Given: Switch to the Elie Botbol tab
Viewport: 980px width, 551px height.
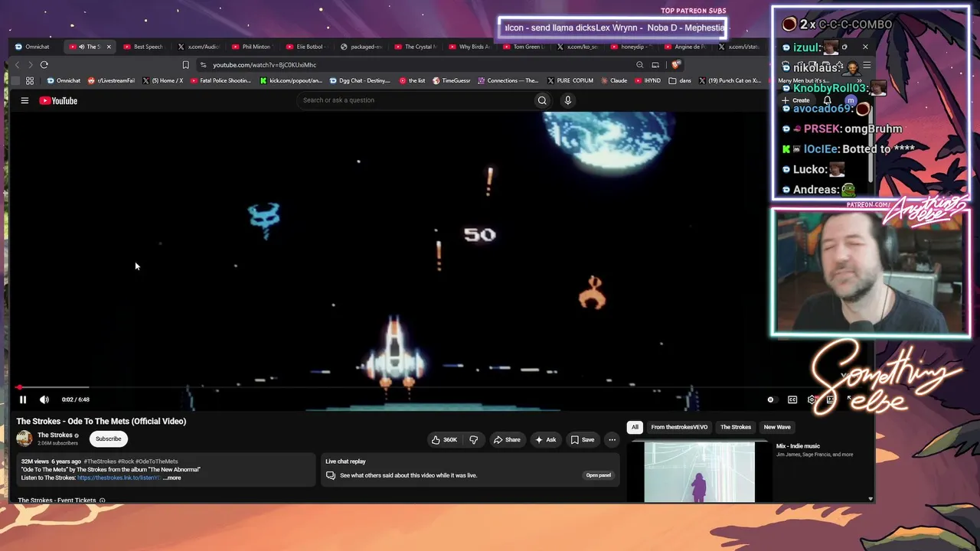Looking at the screenshot, I should pyautogui.click(x=305, y=47).
